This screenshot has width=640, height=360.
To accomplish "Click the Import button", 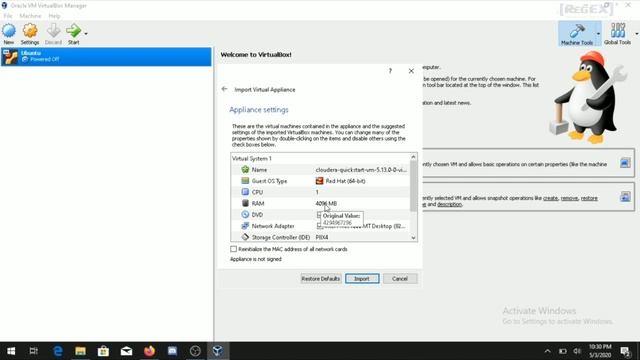I will point(362,279).
